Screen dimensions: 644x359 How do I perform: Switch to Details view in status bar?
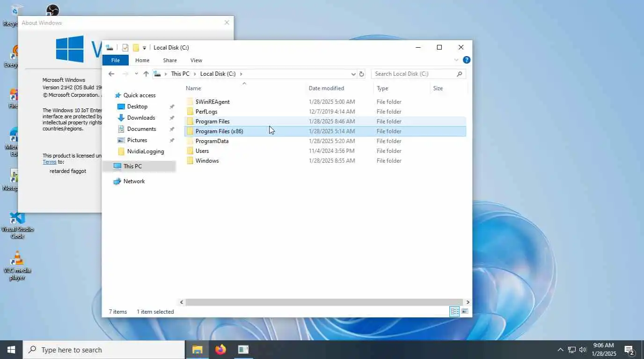click(x=454, y=312)
